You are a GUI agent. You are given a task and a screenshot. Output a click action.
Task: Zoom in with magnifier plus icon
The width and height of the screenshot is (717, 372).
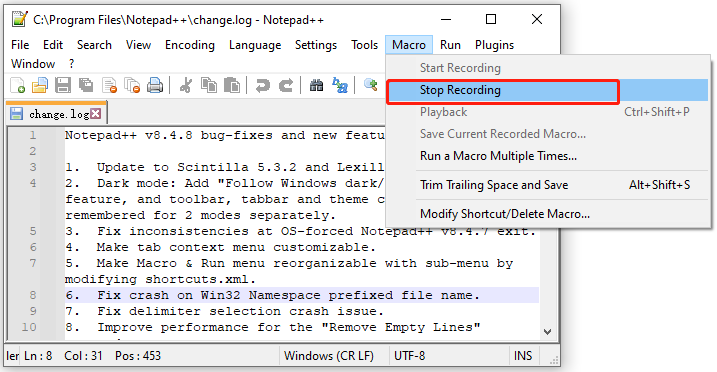370,85
